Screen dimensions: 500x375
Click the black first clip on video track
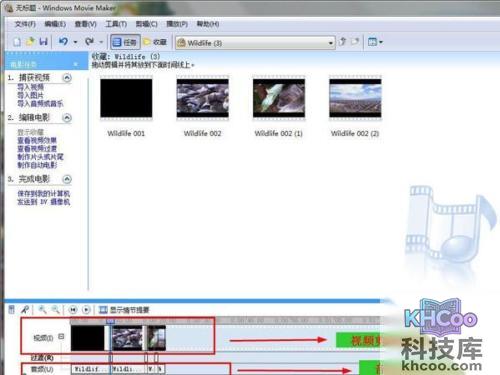[x=88, y=338]
